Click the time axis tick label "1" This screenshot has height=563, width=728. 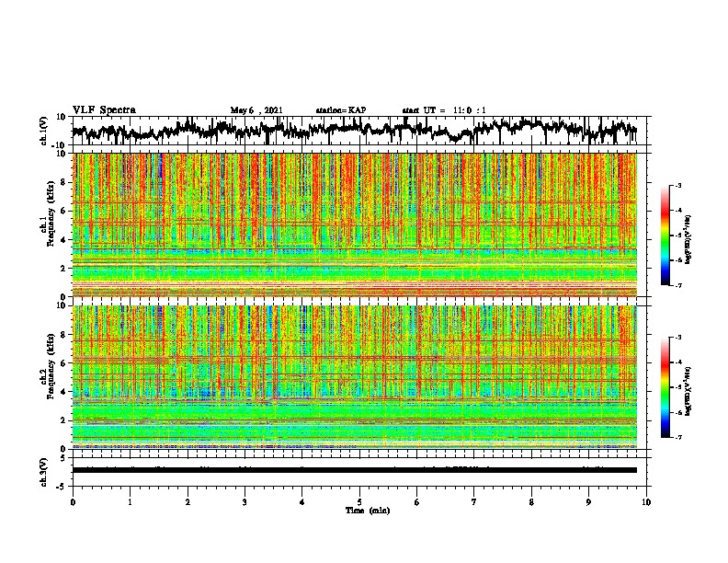pyautogui.click(x=130, y=502)
